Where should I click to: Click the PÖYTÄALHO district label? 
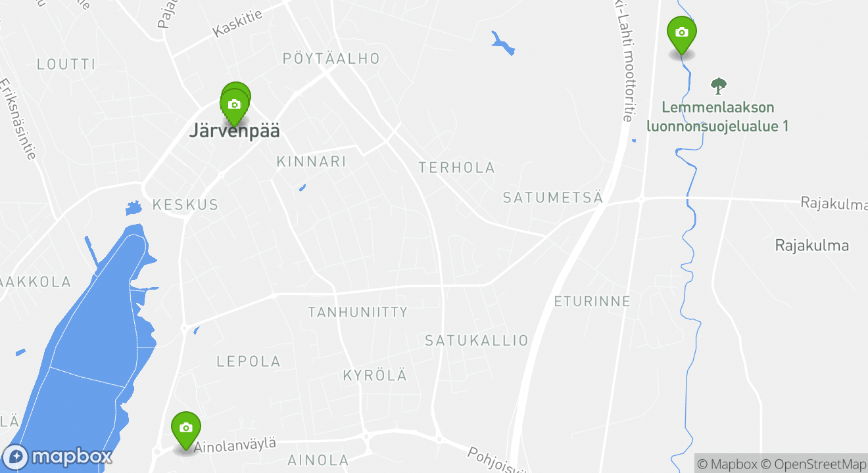[x=331, y=58]
